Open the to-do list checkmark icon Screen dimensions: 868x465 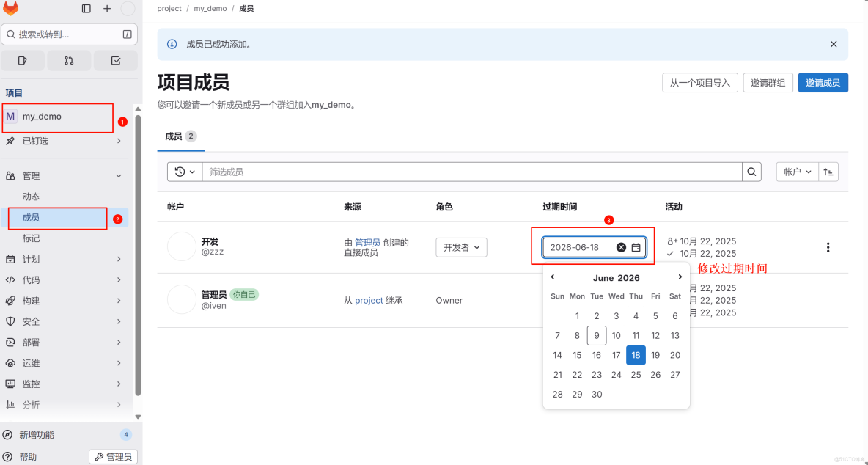point(115,60)
